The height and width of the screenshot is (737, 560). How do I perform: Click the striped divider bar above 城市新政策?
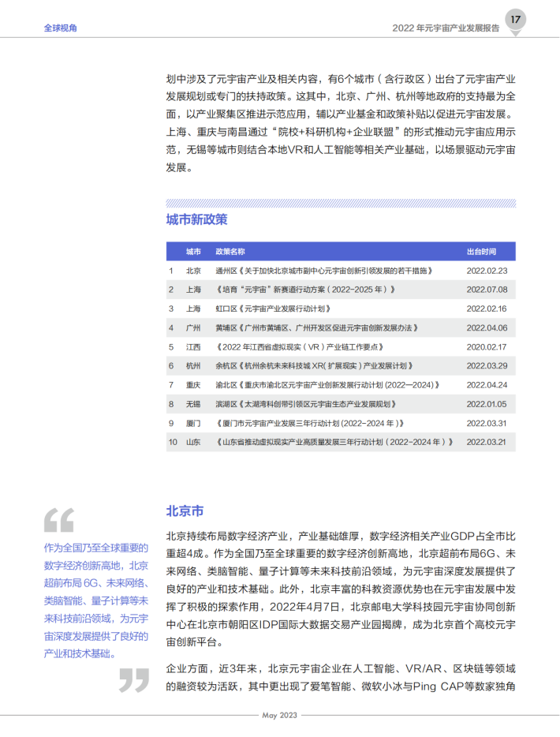click(341, 203)
